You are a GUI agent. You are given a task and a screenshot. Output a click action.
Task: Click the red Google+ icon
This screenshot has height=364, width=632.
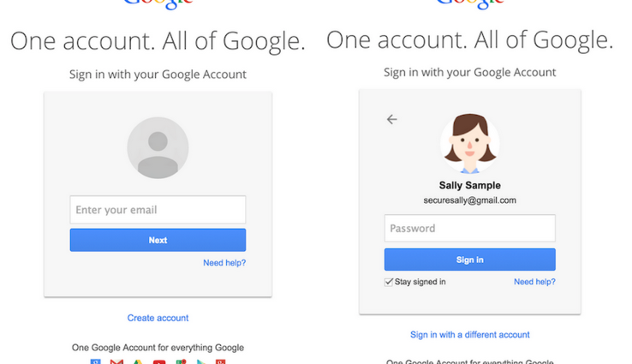point(221,361)
